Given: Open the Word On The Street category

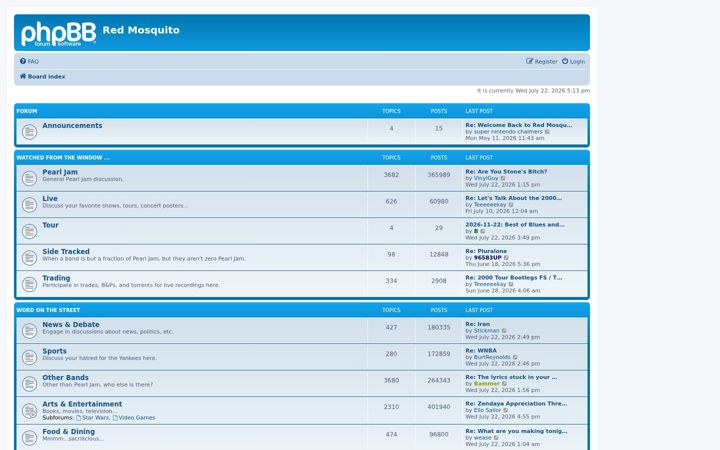Looking at the screenshot, I should 48,310.
